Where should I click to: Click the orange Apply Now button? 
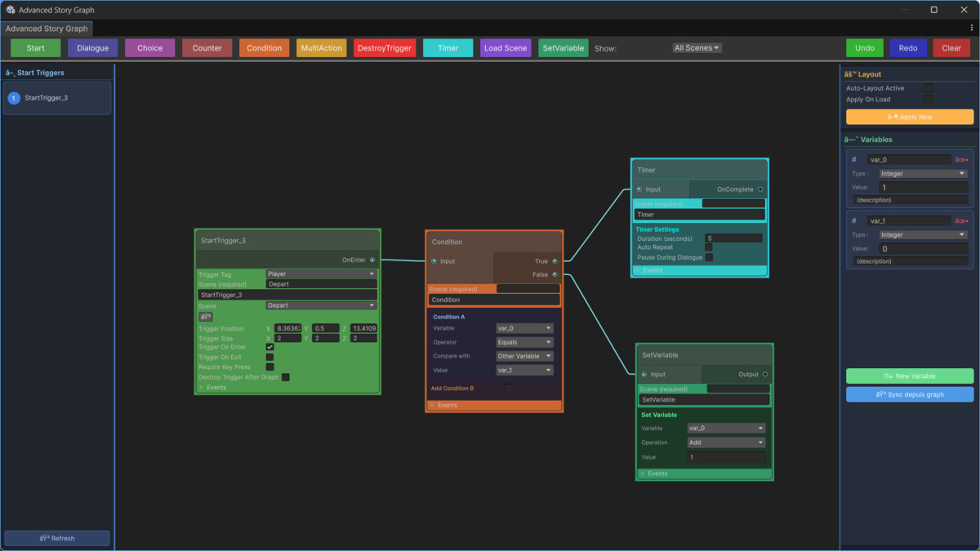pyautogui.click(x=910, y=117)
